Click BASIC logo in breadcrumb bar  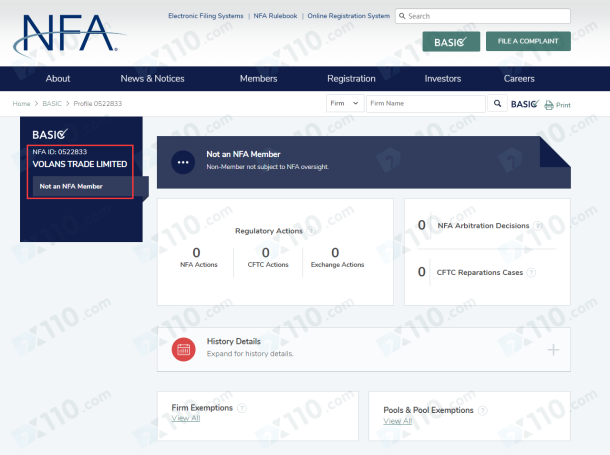pyautogui.click(x=525, y=104)
